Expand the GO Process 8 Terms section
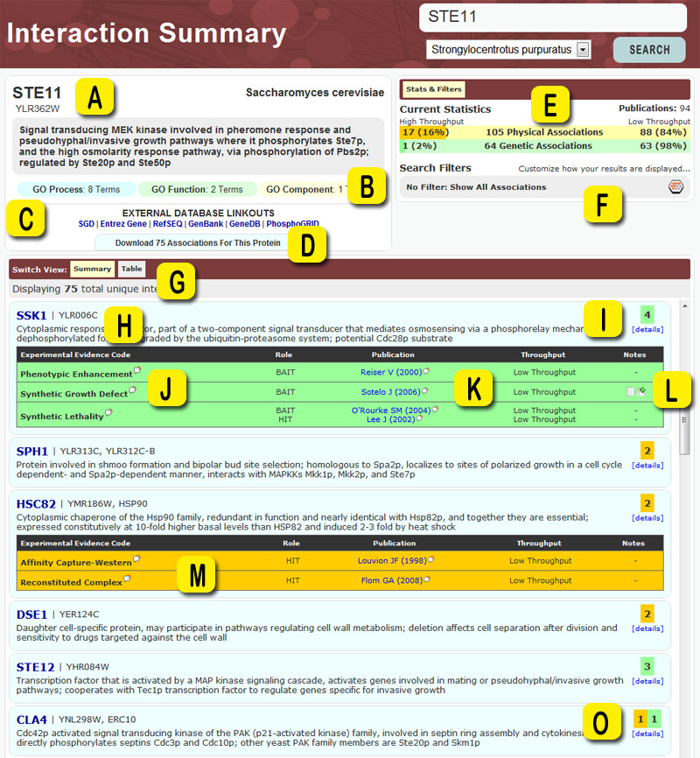Image resolution: width=700 pixels, height=758 pixels. coord(76,188)
